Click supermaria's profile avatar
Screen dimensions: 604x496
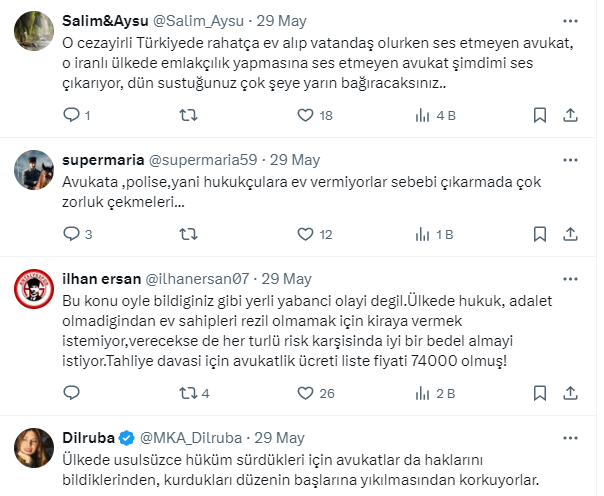click(x=33, y=171)
